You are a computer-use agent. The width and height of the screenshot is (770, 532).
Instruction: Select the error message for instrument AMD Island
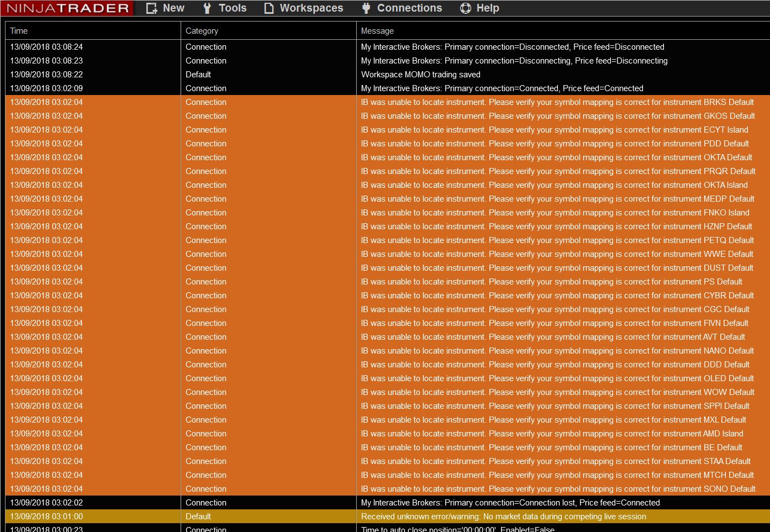click(552, 434)
